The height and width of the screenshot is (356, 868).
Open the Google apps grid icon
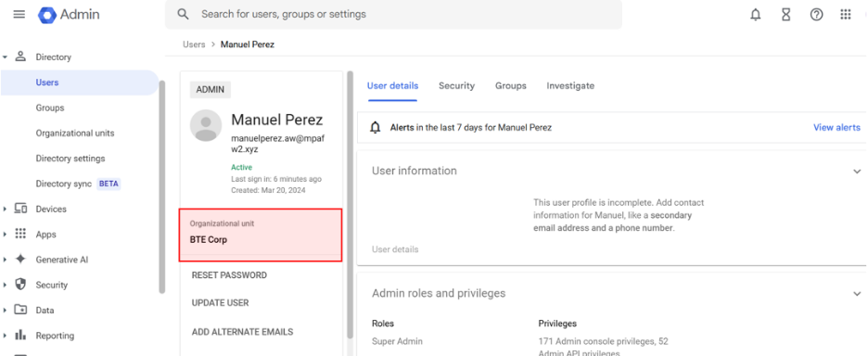pyautogui.click(x=846, y=15)
